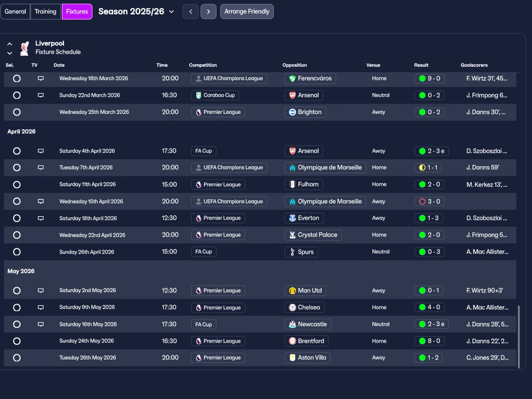Image resolution: width=532 pixels, height=399 pixels.
Task: Switch to the Training tab
Action: point(46,12)
